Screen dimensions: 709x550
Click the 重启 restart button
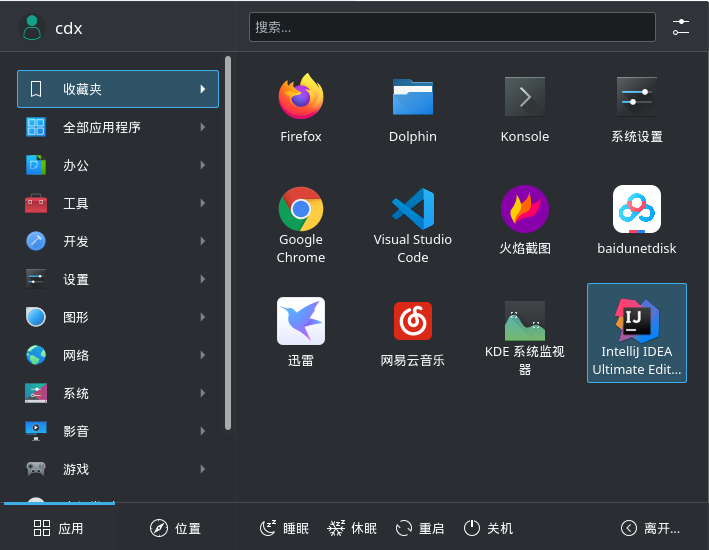pos(420,528)
